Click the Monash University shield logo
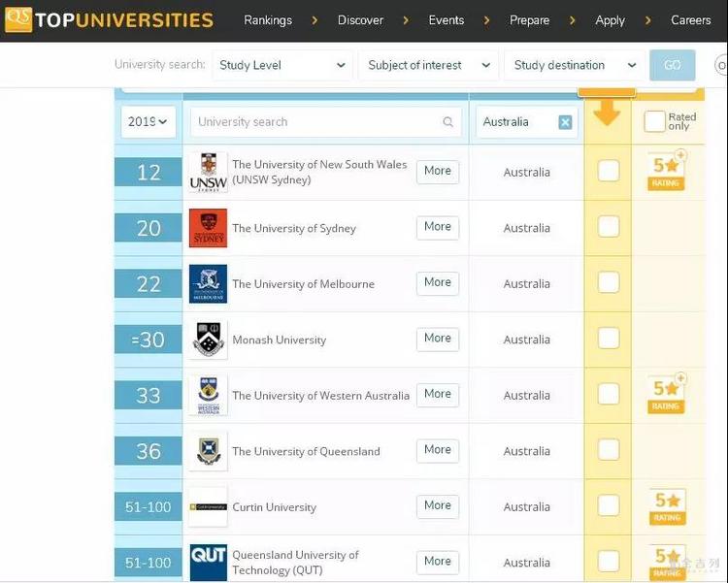The width and height of the screenshot is (728, 583). [x=208, y=340]
